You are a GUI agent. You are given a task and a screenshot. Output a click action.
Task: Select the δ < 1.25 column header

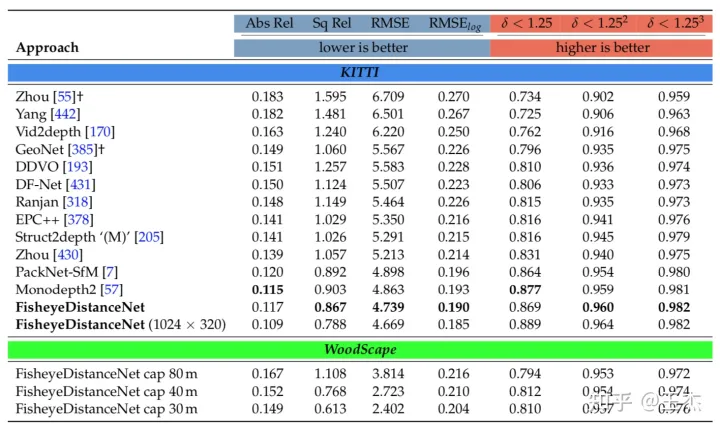tap(527, 23)
